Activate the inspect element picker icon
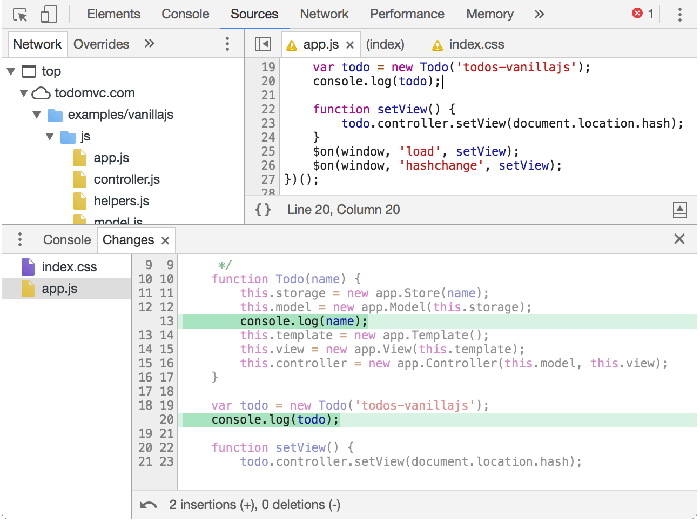 click(20, 14)
